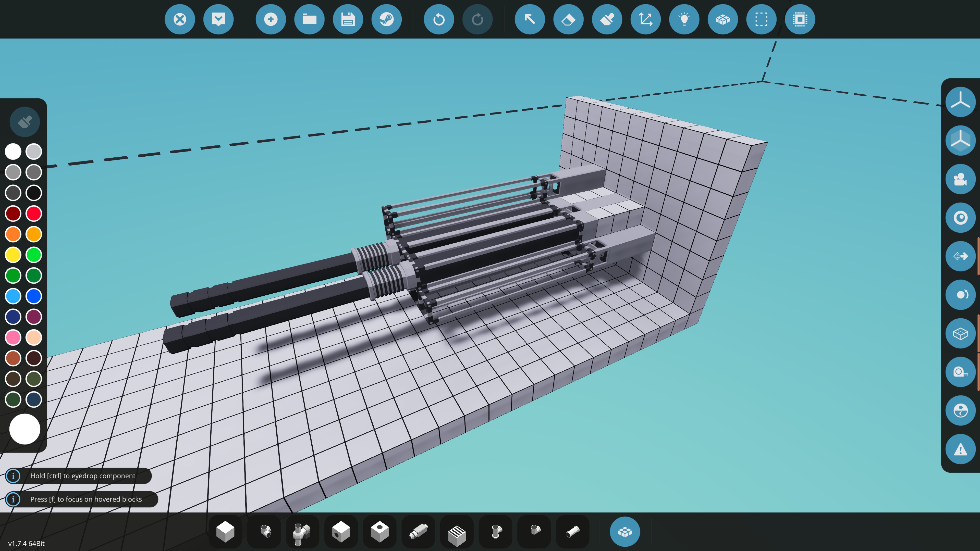Click the save vehicle floppy disk icon
980x551 pixels.
click(x=348, y=19)
